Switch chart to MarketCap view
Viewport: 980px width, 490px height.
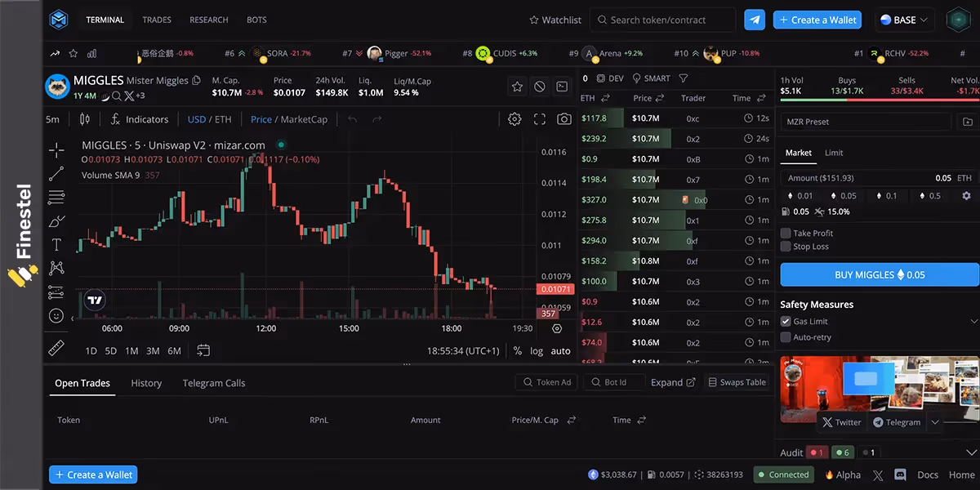point(304,119)
